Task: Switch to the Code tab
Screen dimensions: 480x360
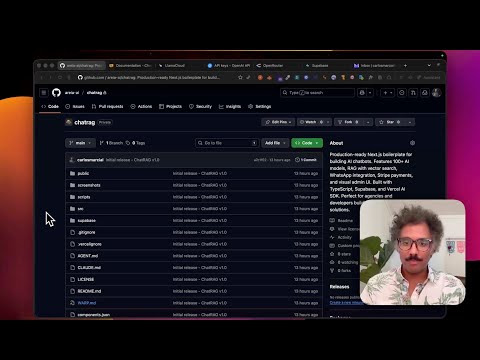Action: (x=50, y=106)
